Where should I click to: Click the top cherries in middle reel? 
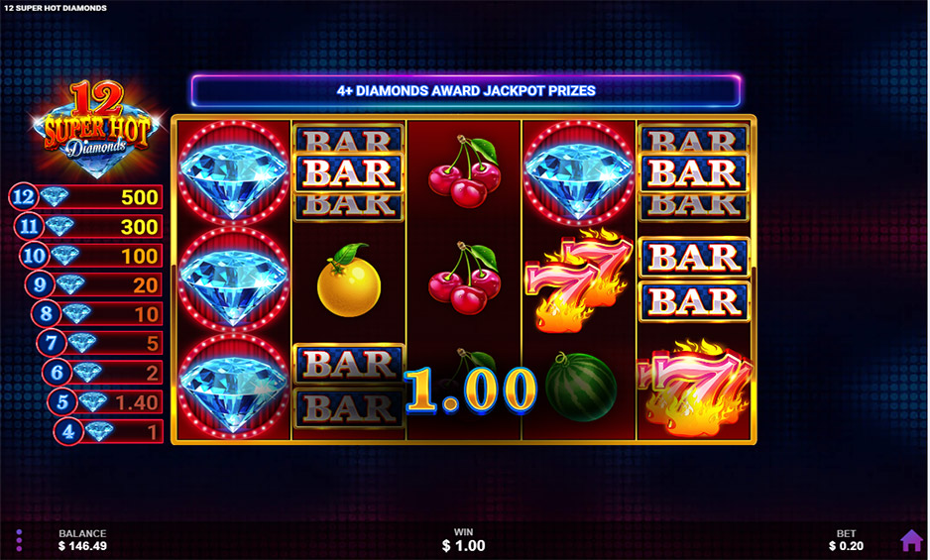(x=466, y=171)
